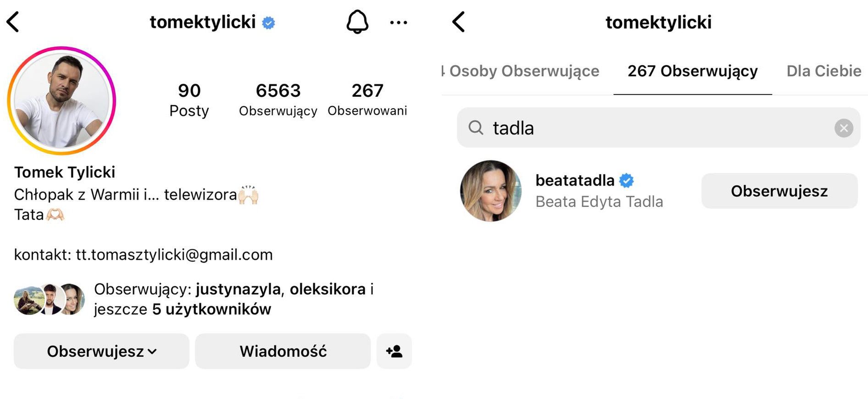Tap the Wiadomość message button
This screenshot has height=399, width=868.
click(283, 351)
